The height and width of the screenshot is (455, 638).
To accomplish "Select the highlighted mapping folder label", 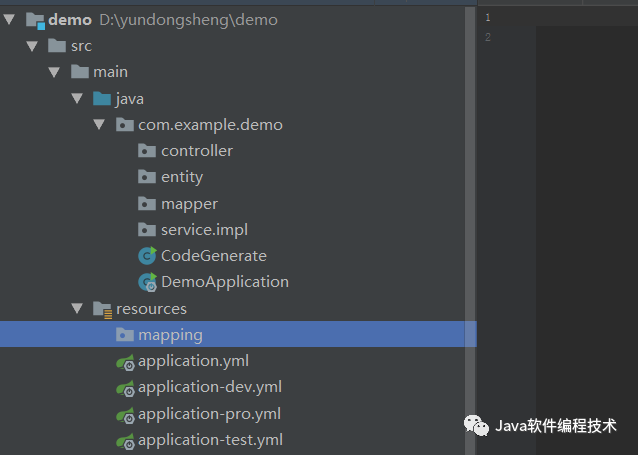I will point(170,335).
